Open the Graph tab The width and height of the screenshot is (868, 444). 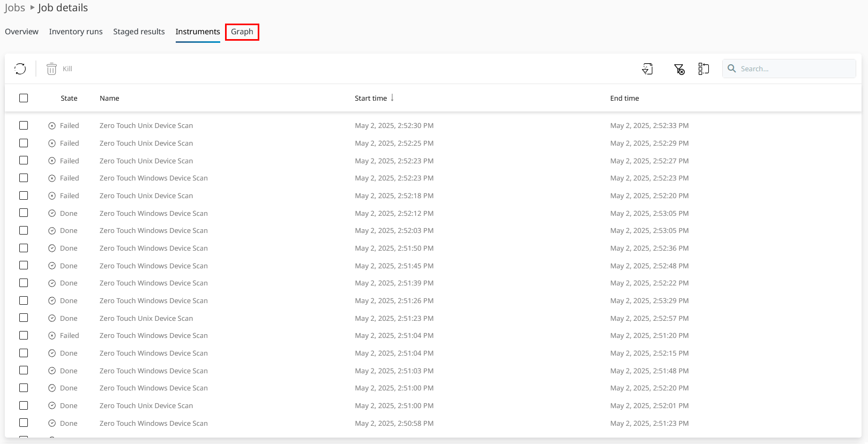242,32
